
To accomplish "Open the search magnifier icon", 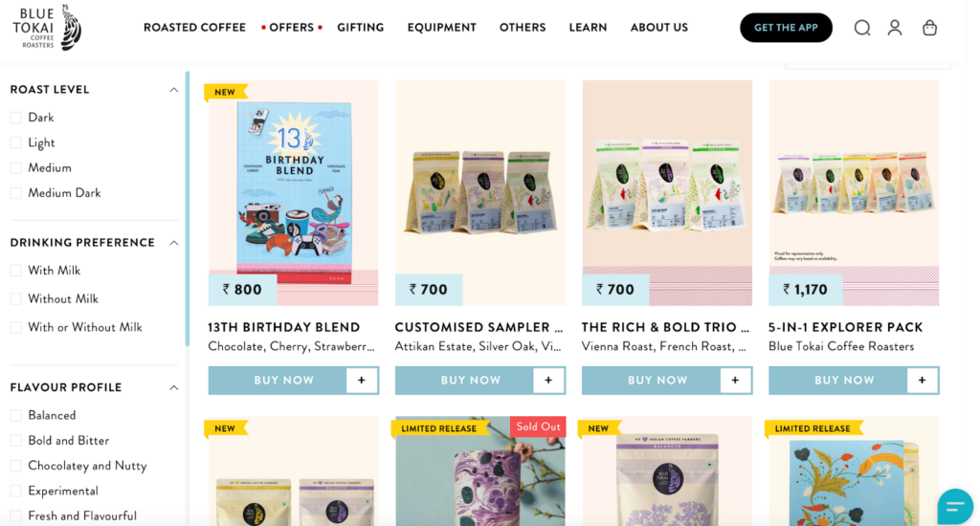I will [x=862, y=28].
